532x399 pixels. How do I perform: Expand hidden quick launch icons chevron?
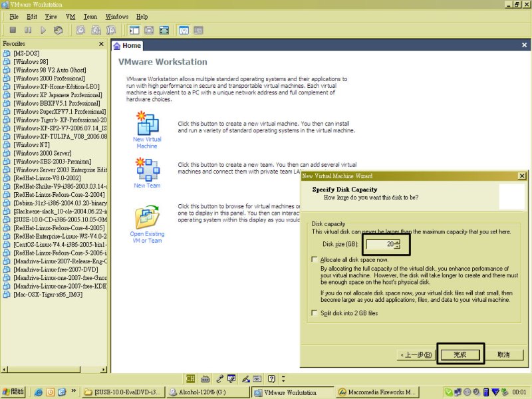pos(74,390)
